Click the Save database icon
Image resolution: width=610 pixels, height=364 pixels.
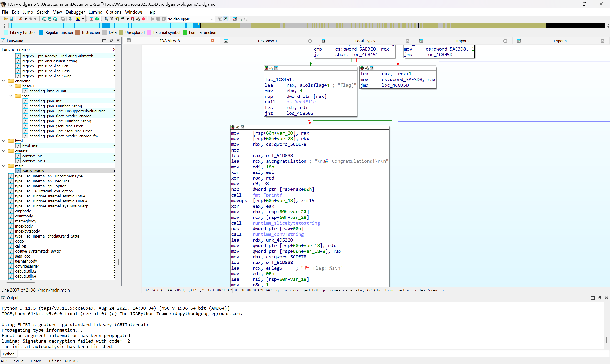pos(11,19)
